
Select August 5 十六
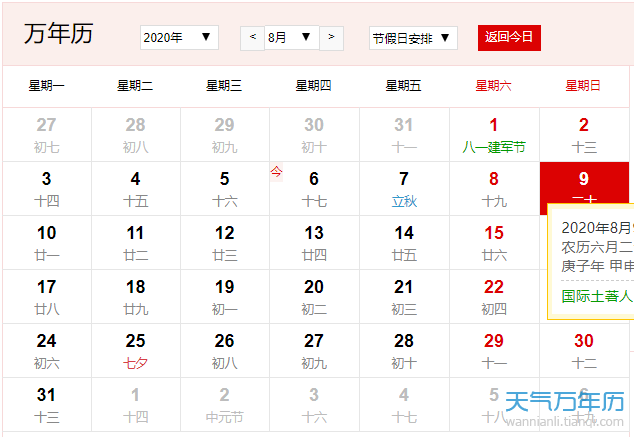(225, 189)
